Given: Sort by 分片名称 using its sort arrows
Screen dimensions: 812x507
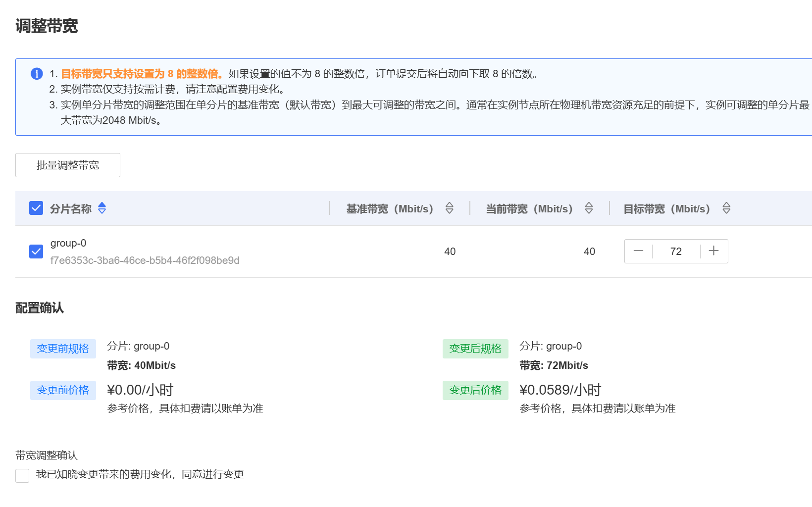Looking at the screenshot, I should pyautogui.click(x=102, y=208).
